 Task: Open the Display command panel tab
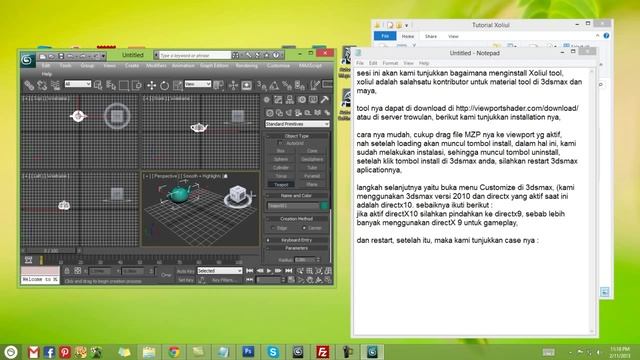point(313,100)
